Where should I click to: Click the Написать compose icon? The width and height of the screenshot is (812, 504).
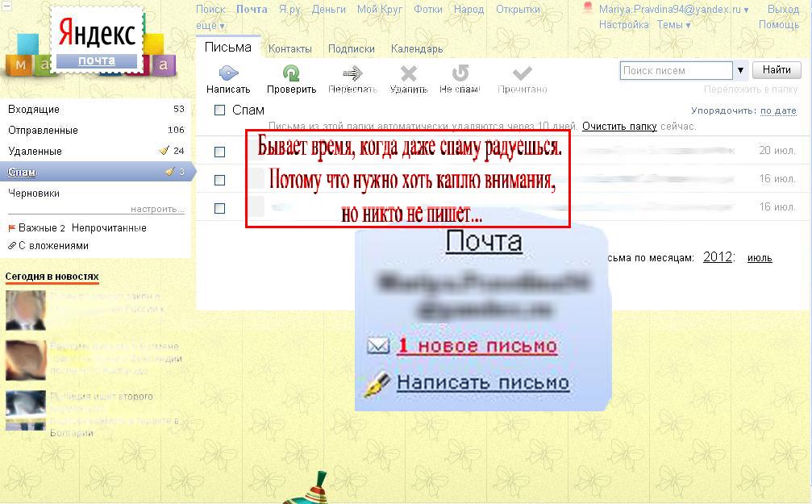228,73
